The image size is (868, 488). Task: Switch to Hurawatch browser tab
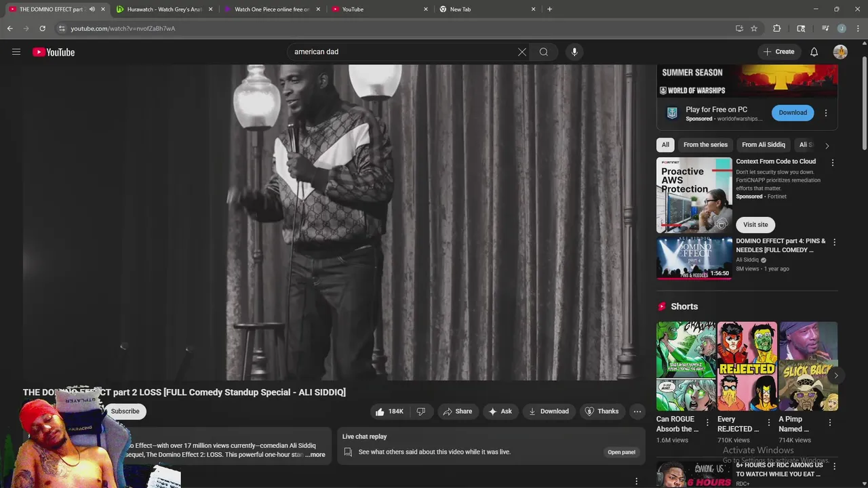pos(163,9)
